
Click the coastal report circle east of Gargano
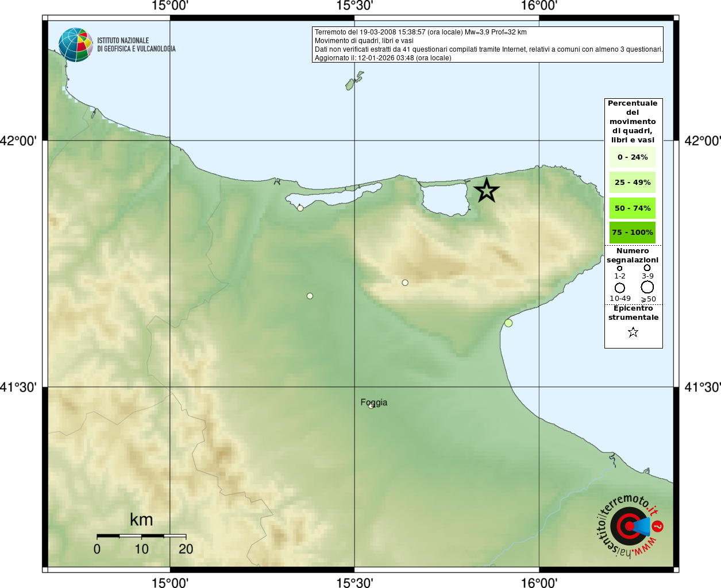click(x=508, y=323)
